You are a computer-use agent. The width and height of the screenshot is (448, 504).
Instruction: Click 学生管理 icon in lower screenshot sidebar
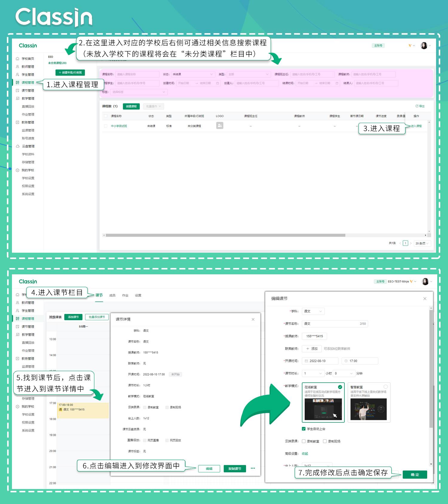pyautogui.click(x=18, y=311)
